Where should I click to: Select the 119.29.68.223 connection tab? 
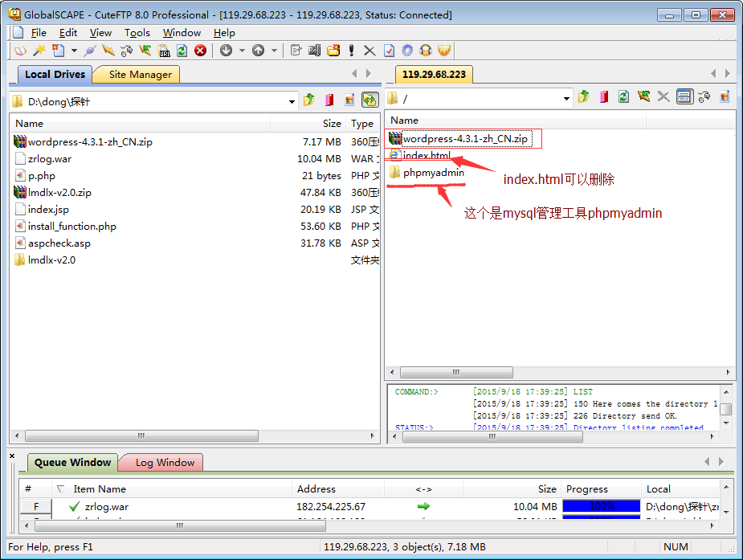click(x=434, y=75)
